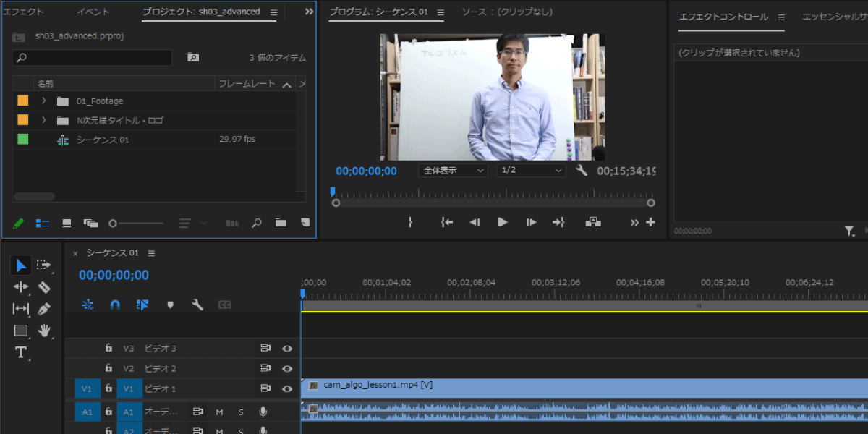Click the Project panel search field

[93, 58]
